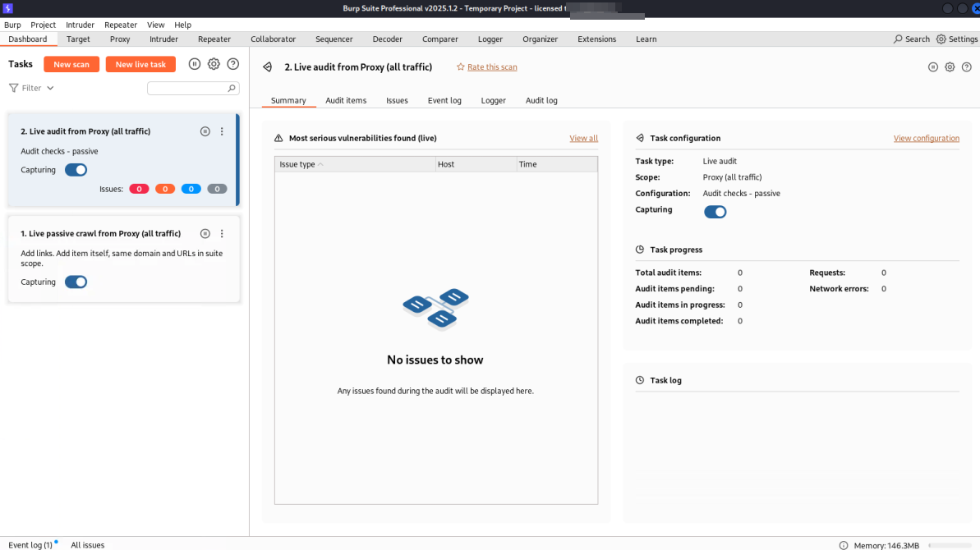Open help icon in Tasks header
This screenshot has height=550, width=980.
[233, 64]
